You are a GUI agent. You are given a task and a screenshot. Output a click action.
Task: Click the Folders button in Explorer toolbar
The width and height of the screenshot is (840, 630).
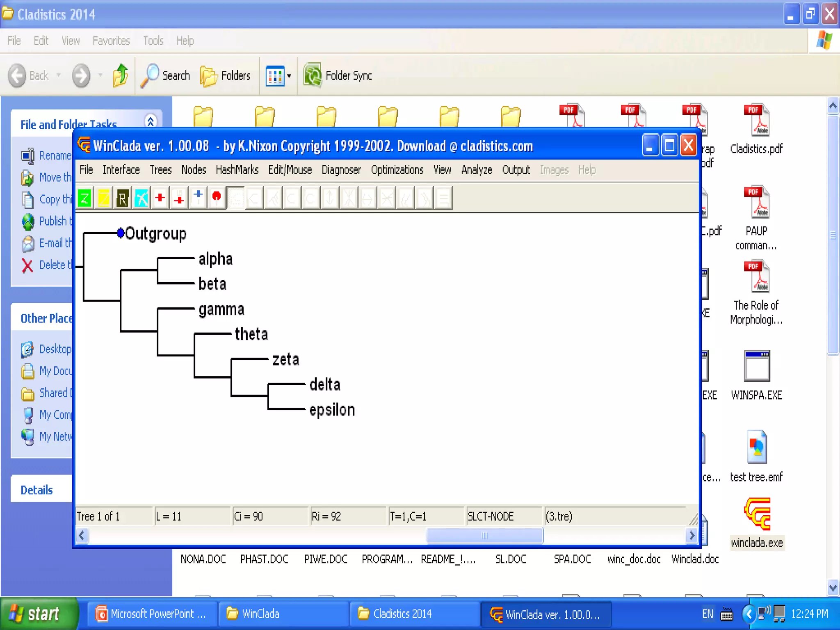click(x=226, y=76)
